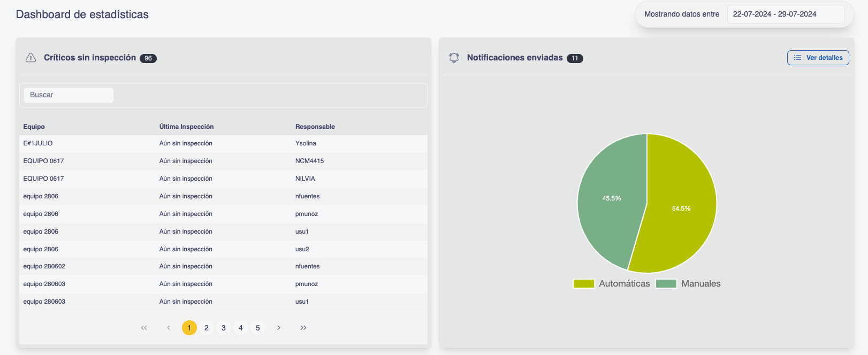Jump to the last page of results

(x=303, y=328)
